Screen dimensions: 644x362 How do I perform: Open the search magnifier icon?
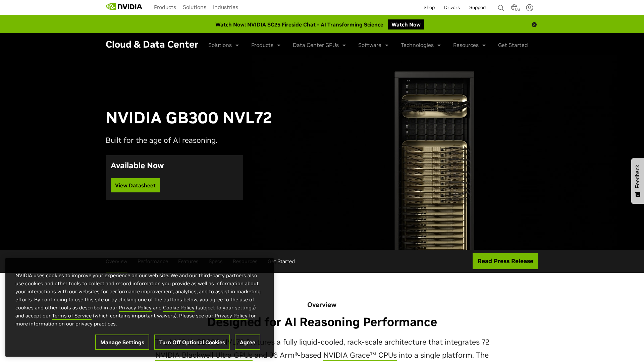point(501,8)
